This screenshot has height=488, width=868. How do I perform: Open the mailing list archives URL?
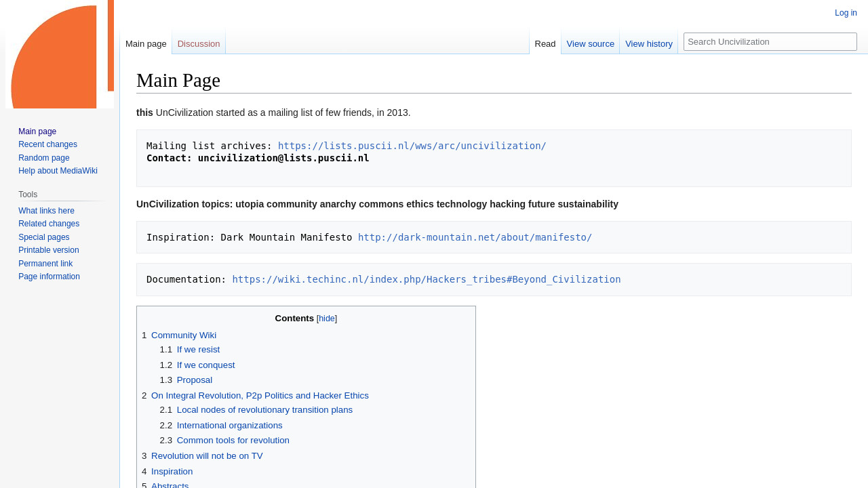412,146
